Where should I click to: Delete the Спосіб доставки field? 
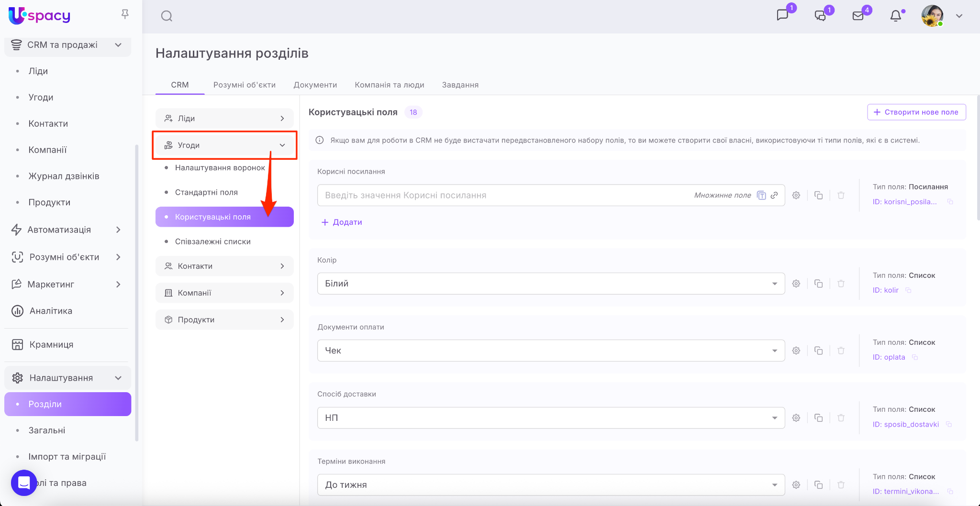click(x=841, y=418)
